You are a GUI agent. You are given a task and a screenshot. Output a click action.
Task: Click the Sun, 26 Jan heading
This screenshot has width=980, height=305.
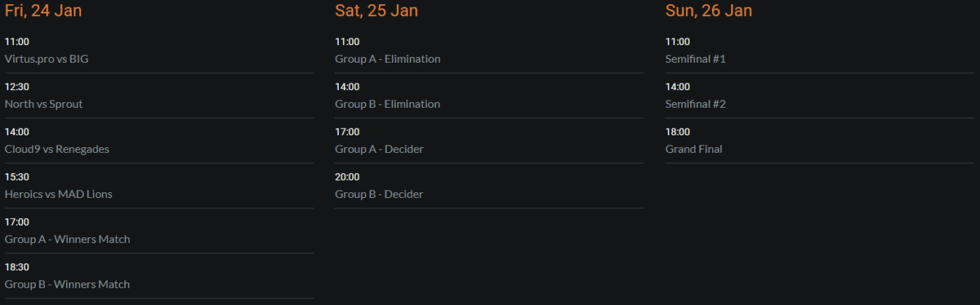tap(709, 11)
